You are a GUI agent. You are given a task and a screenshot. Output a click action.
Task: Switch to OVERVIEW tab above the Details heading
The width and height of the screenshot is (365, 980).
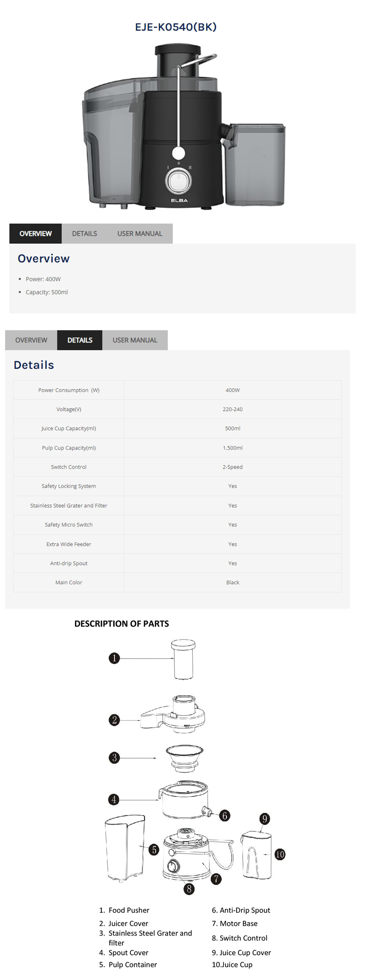point(31,340)
